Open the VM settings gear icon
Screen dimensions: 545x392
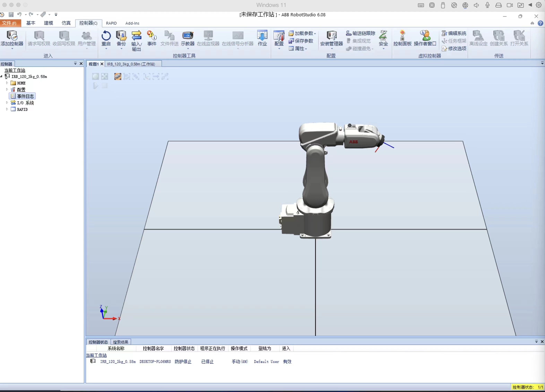pyautogui.click(x=539, y=5)
